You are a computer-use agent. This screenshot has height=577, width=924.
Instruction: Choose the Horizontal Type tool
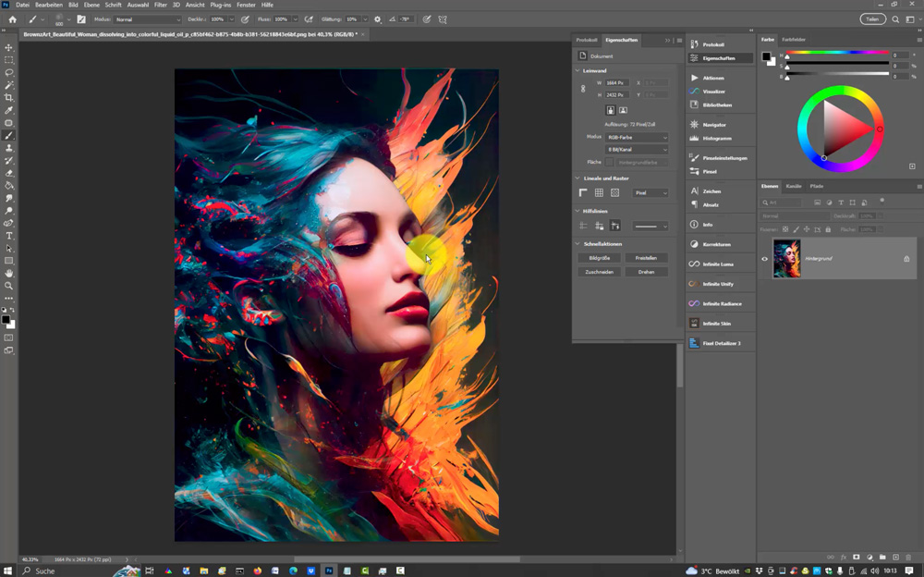pyautogui.click(x=9, y=236)
